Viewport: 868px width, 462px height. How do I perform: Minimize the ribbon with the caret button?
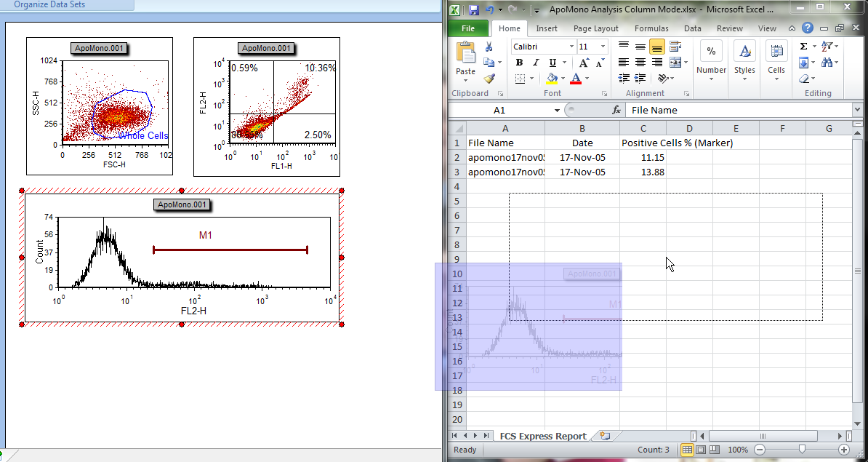[792, 28]
